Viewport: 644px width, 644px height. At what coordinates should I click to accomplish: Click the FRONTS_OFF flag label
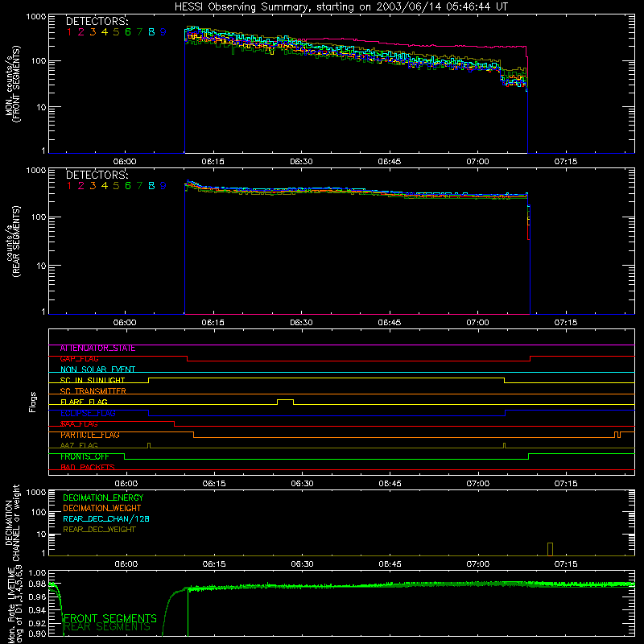85,456
